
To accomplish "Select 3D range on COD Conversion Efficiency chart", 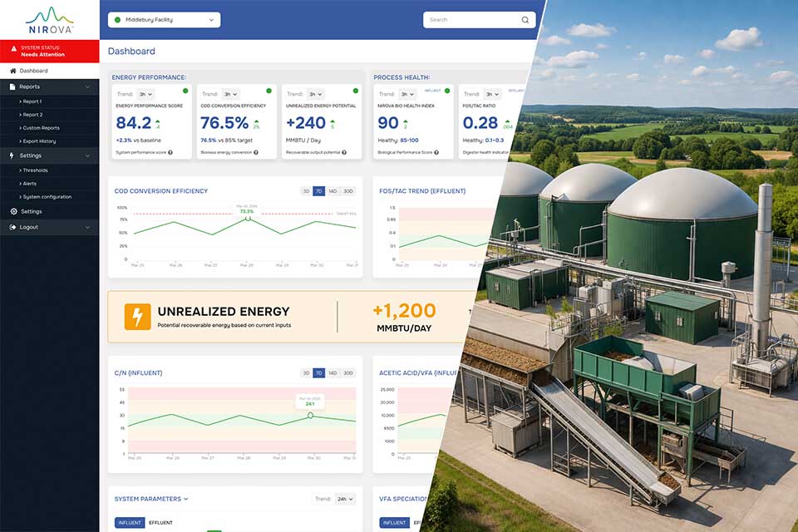I will pos(306,191).
